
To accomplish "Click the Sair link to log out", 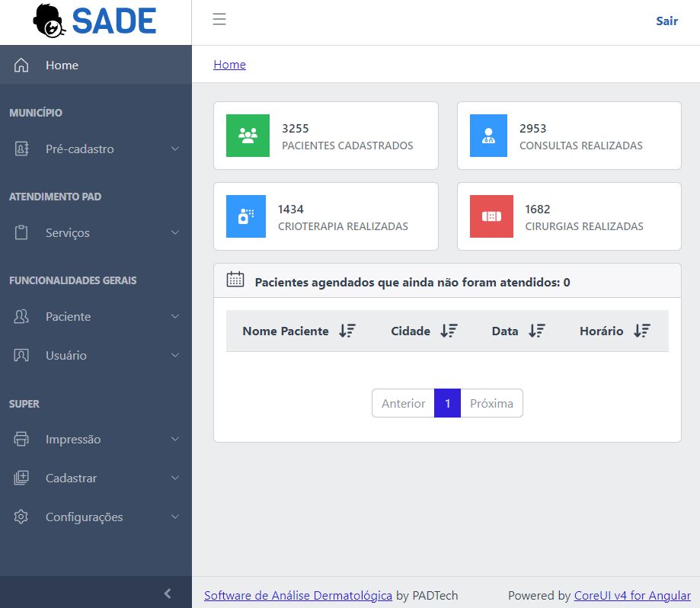I will [x=666, y=21].
